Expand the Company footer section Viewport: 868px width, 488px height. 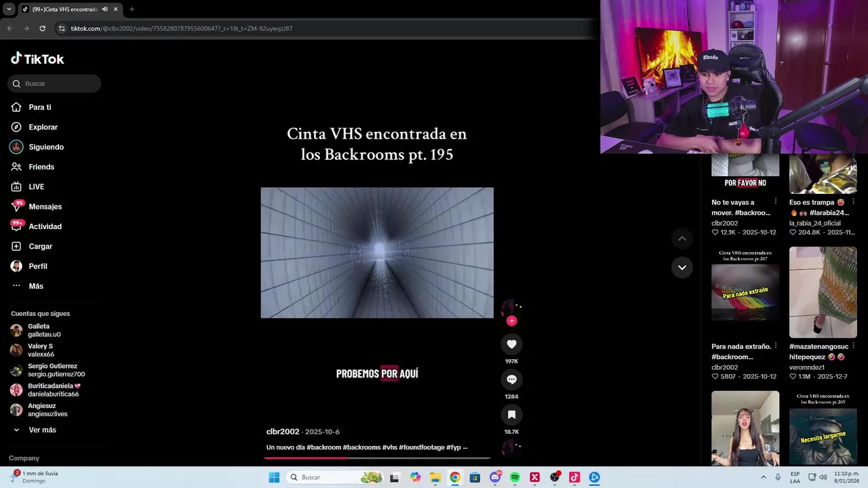(24, 458)
